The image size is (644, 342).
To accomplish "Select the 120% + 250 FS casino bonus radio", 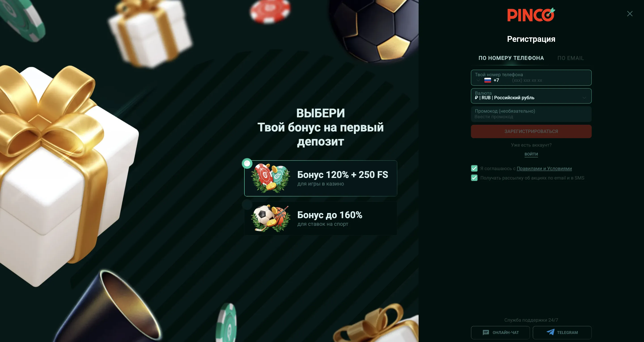I will [x=247, y=163].
